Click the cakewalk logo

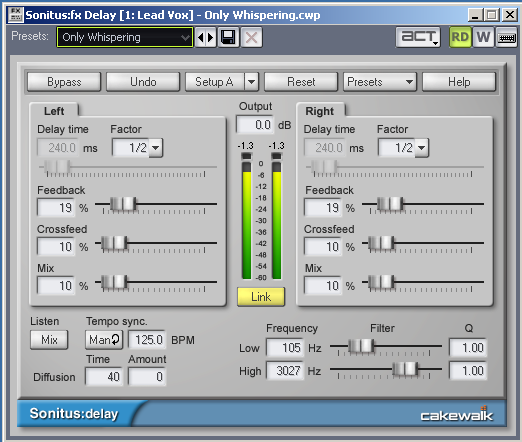tap(456, 414)
